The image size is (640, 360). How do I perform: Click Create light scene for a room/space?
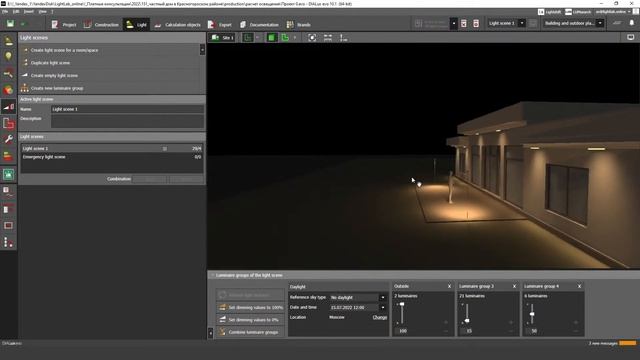[64, 50]
